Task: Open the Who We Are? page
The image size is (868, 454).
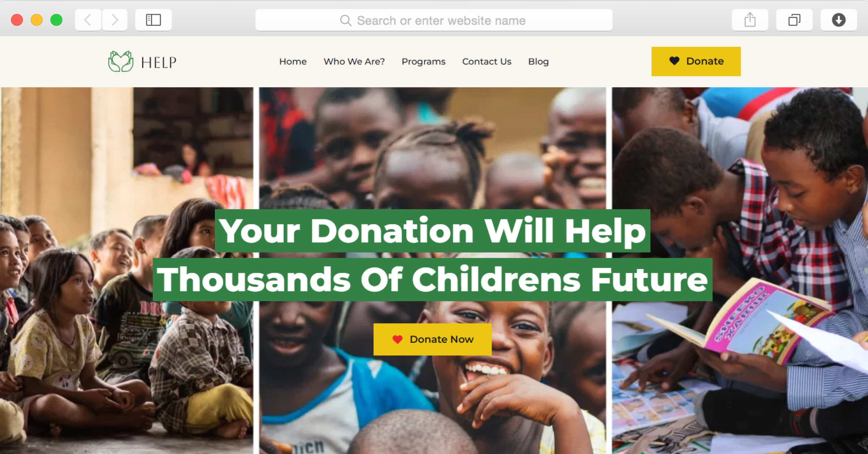Action: point(354,62)
